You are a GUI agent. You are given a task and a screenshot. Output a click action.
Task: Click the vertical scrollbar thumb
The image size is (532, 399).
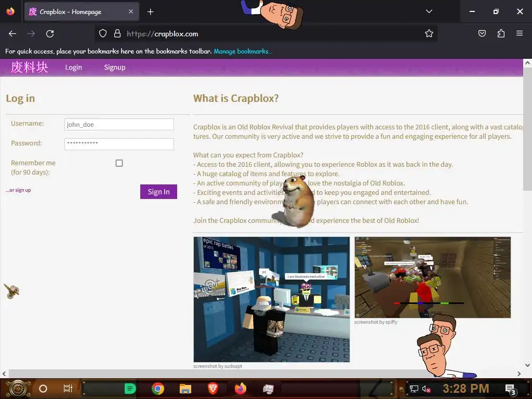[527, 129]
